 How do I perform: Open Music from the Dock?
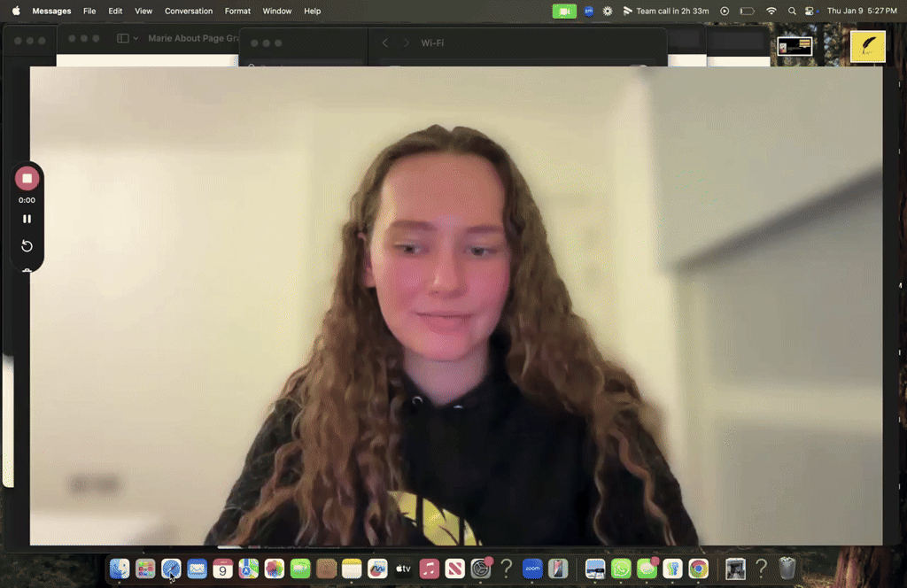(429, 569)
